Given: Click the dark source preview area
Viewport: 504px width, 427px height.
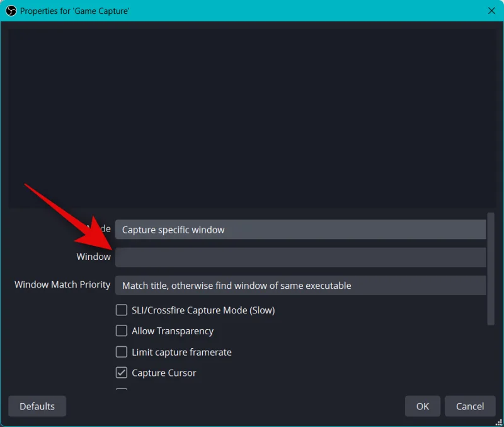Looking at the screenshot, I should pos(252,119).
